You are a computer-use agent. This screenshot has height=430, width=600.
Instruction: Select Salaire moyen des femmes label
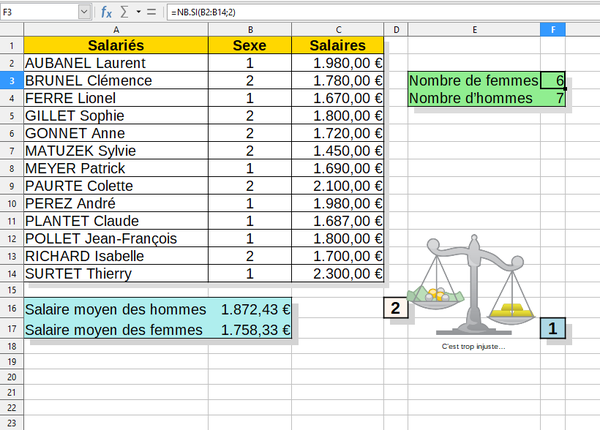[x=116, y=329]
